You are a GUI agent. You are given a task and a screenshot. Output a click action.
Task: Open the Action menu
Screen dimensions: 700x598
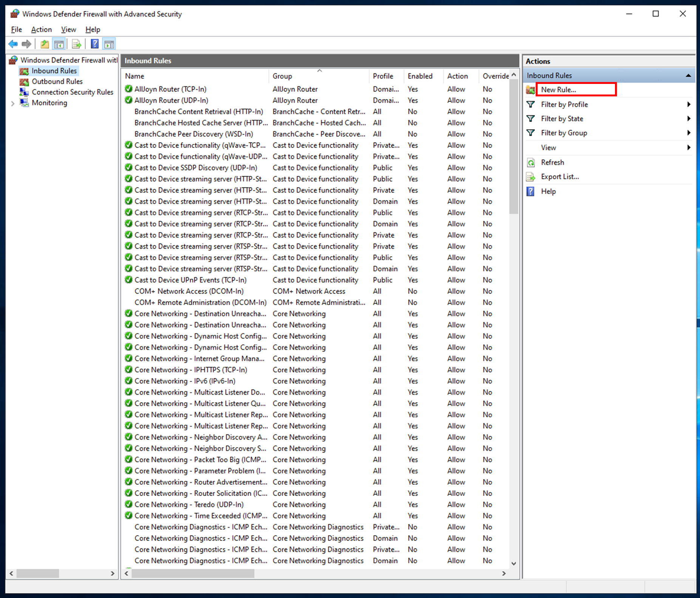[x=42, y=29]
